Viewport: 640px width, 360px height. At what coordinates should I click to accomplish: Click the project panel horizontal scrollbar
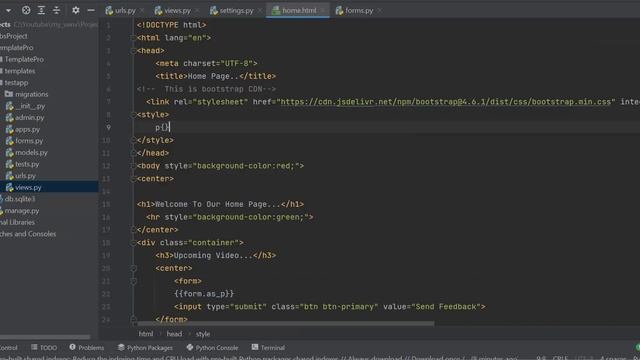pyautogui.click(x=45, y=337)
